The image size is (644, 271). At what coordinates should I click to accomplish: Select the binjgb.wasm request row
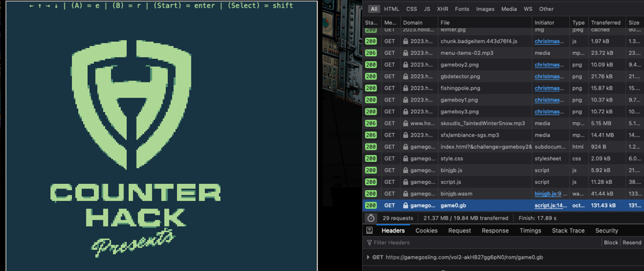[x=503, y=193]
